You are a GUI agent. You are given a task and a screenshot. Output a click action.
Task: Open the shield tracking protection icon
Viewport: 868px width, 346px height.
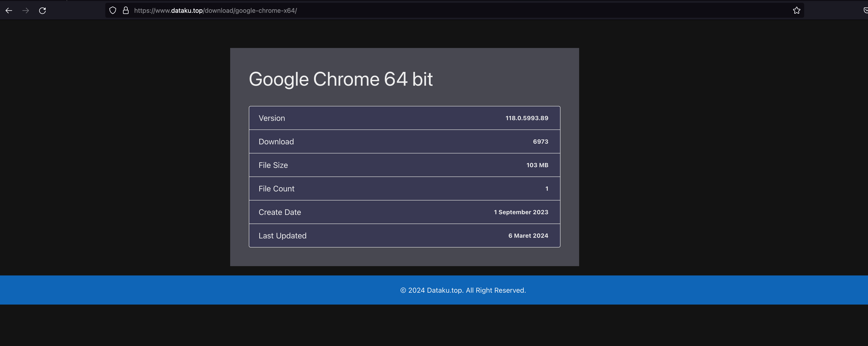113,10
